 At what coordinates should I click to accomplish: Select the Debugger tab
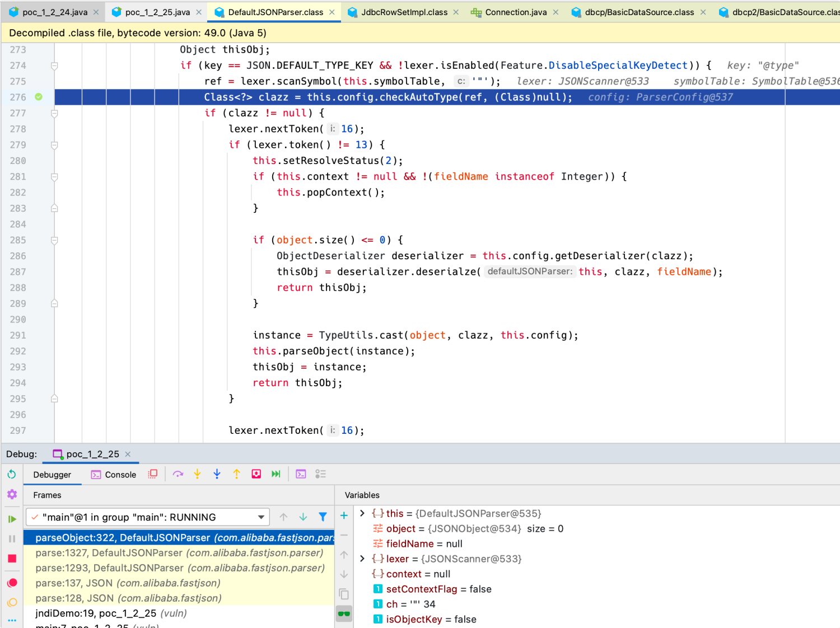[52, 475]
